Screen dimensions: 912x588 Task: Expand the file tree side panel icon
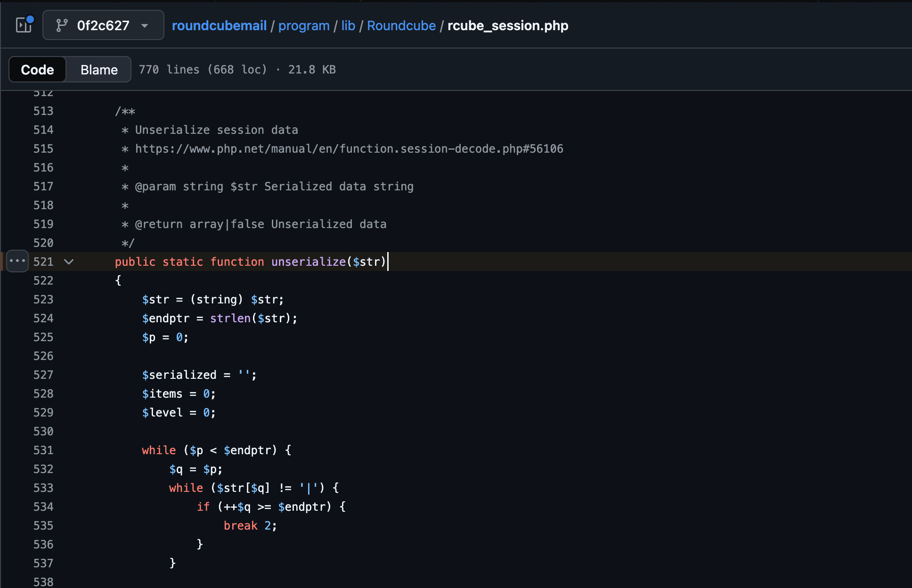point(24,25)
